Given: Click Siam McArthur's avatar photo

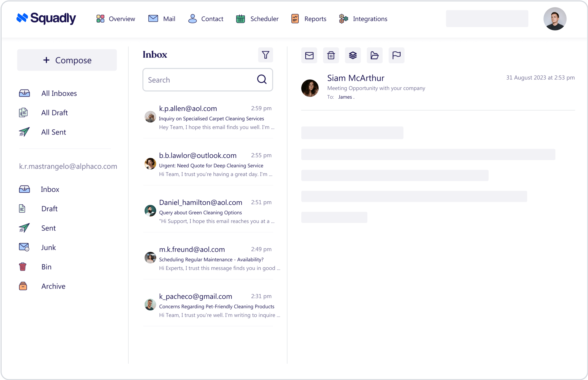Looking at the screenshot, I should click(310, 88).
